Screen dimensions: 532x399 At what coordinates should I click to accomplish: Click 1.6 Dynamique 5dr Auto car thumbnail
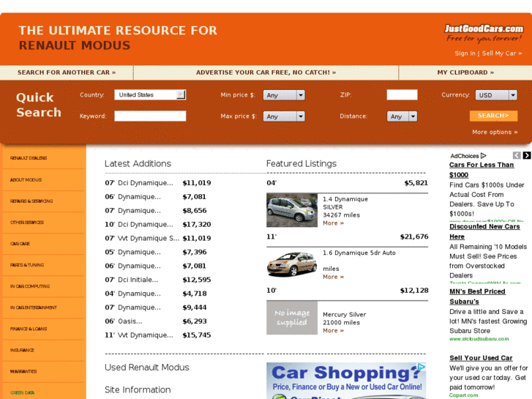(292, 264)
